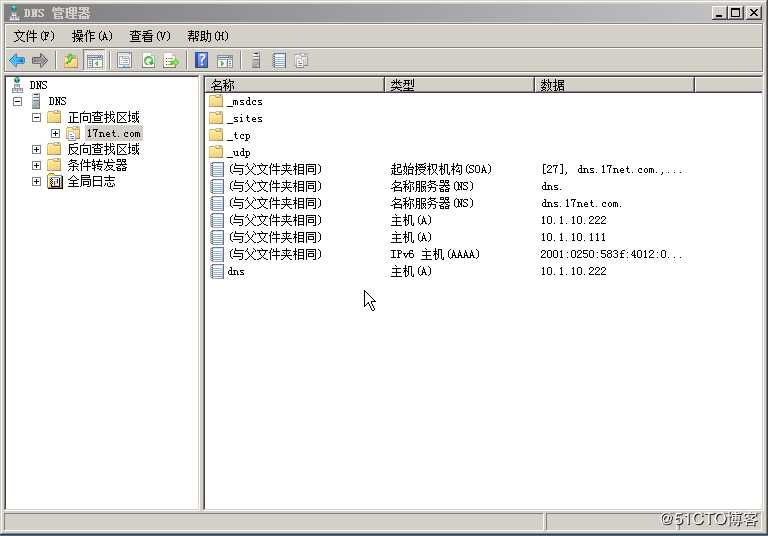
Task: Click the 起始授权机构(SOA) type cell
Action: 441,170
